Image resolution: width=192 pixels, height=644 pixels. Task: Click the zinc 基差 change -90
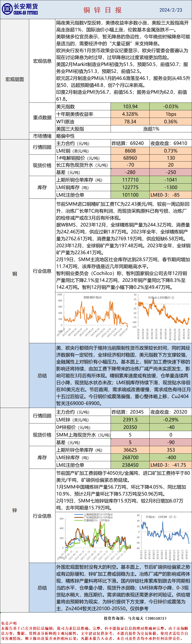(171, 442)
